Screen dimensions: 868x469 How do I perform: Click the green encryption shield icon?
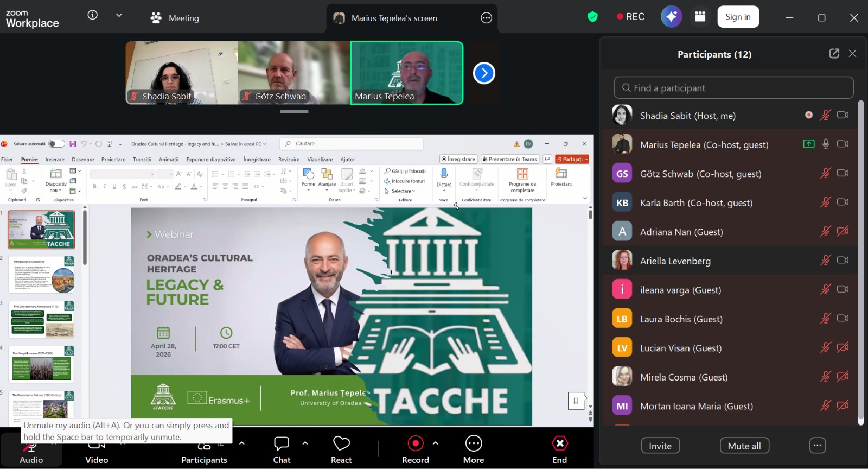coord(592,17)
